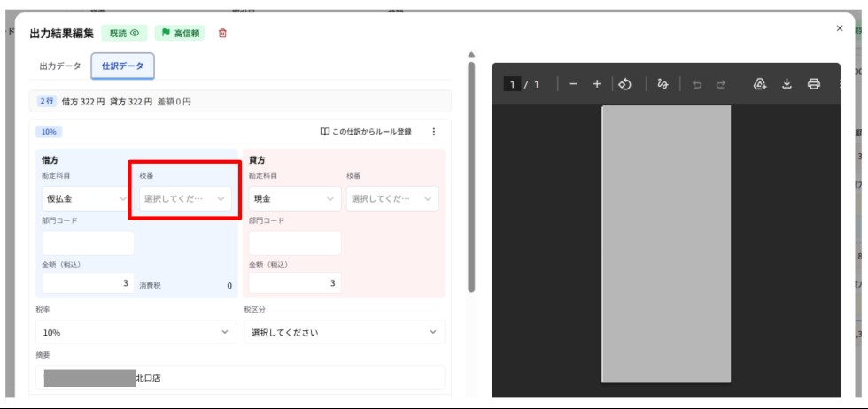Click the red trash delete icon
868x409 pixels.
tap(222, 34)
